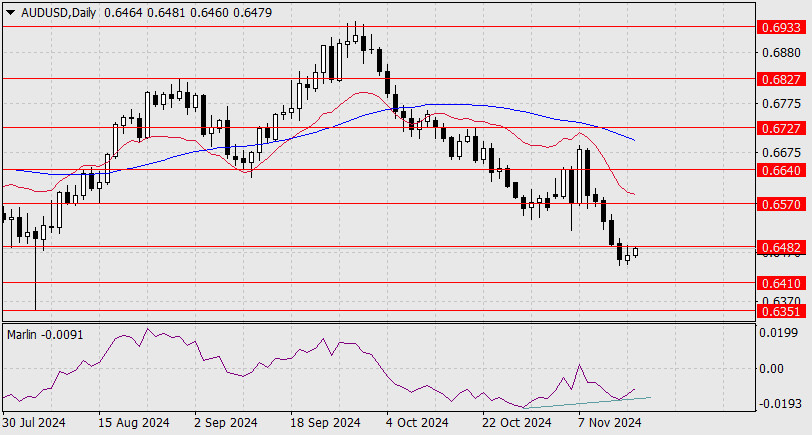Select the 0.6933 price level label
812x435 pixels.
click(x=781, y=27)
